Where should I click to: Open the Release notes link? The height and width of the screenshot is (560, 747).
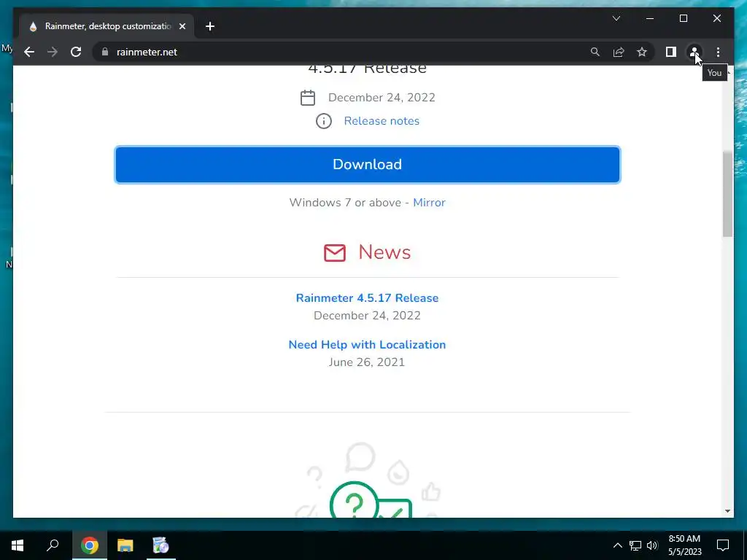point(382,121)
